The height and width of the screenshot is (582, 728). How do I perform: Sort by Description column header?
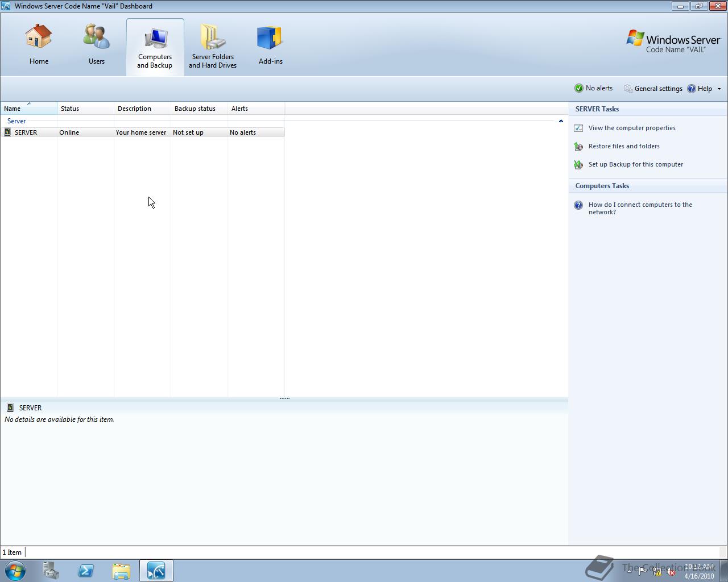tap(142, 109)
